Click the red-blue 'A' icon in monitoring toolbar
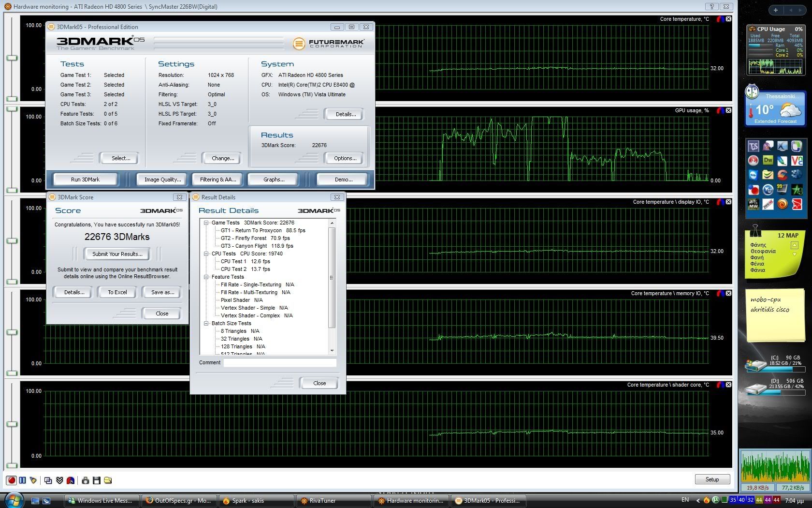This screenshot has width=812, height=508. (x=71, y=480)
